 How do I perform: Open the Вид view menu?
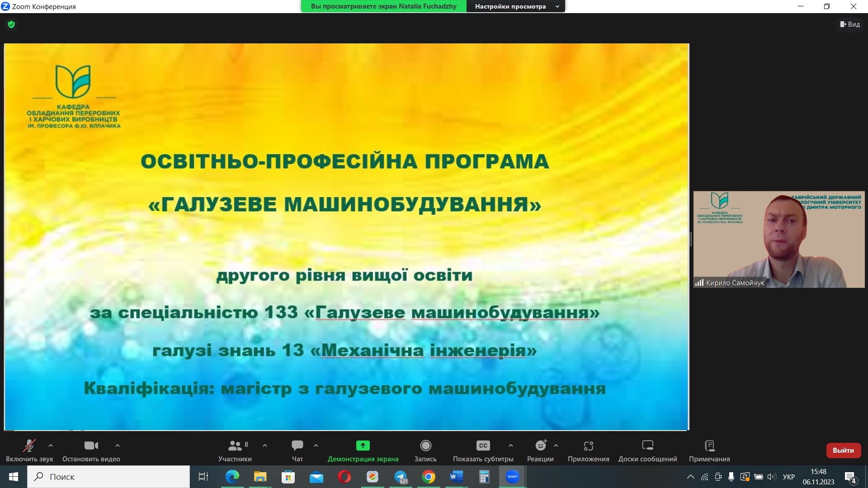850,24
